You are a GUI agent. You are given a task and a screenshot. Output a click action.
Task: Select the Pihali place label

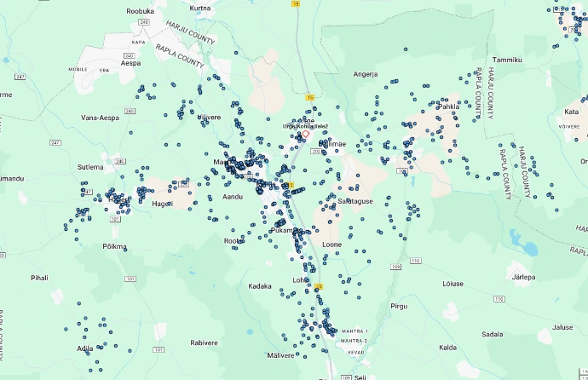point(39,278)
